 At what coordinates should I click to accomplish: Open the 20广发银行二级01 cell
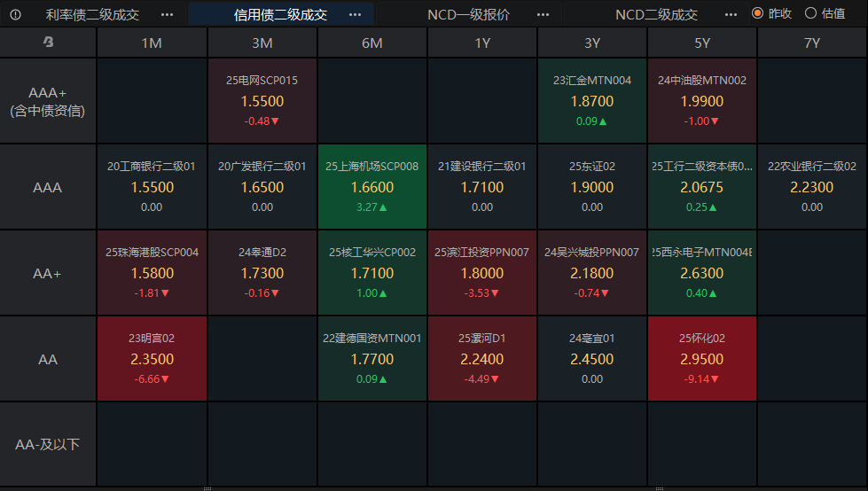click(262, 187)
